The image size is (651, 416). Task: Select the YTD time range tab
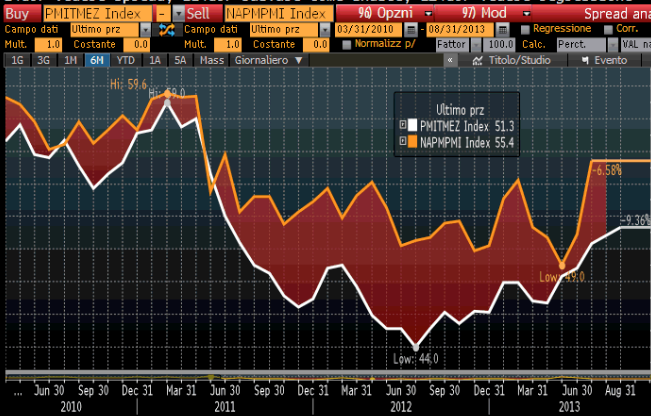(x=125, y=60)
